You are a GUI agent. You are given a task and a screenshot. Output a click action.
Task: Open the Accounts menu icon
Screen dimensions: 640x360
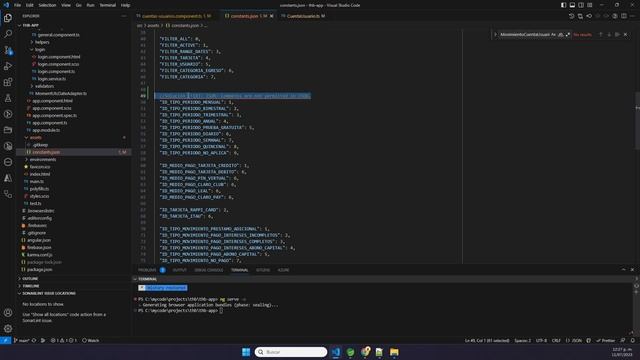coord(8,313)
